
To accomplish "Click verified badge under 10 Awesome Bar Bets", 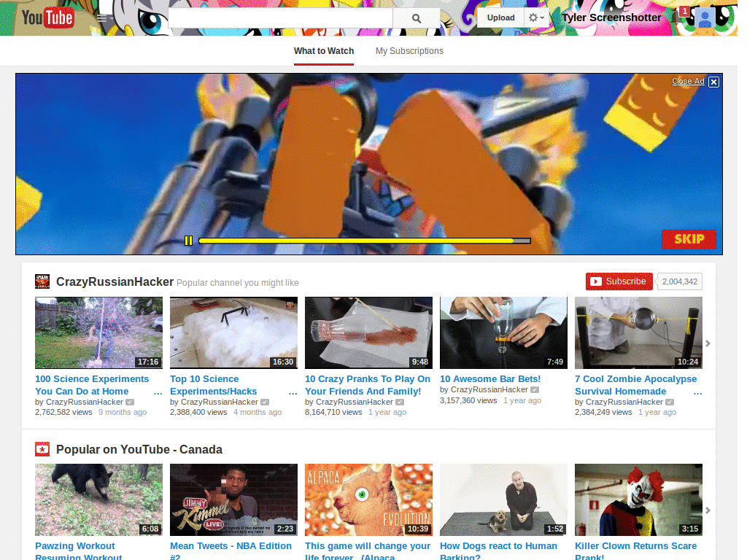I will pyautogui.click(x=535, y=389).
